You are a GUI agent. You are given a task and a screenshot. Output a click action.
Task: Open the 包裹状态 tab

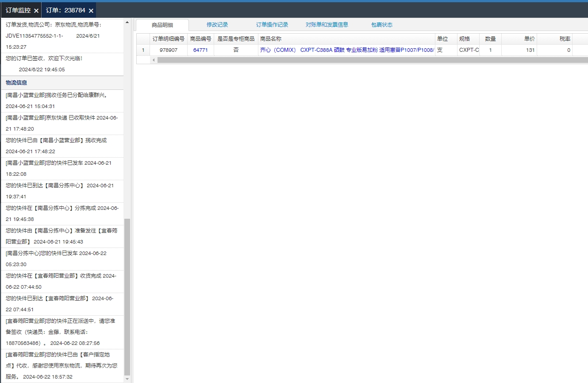pos(382,25)
